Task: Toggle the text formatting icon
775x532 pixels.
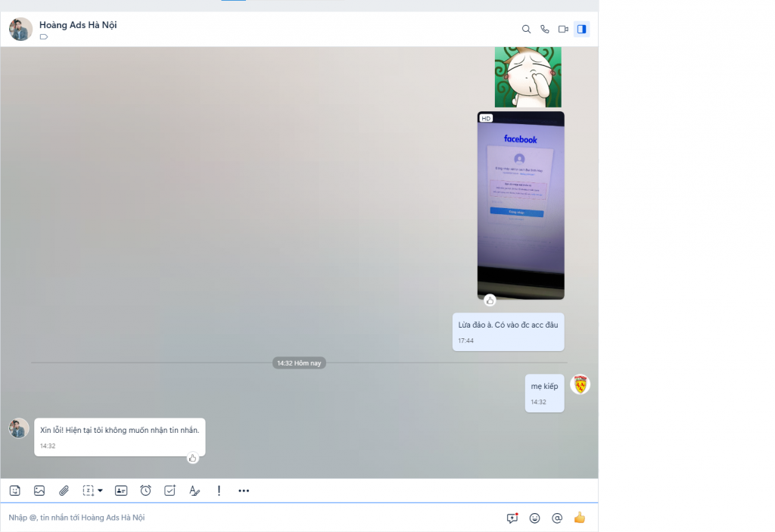Action: (x=195, y=490)
